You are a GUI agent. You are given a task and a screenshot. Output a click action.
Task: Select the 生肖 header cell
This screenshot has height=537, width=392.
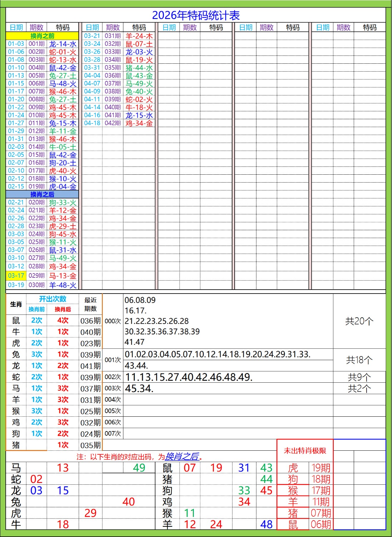coord(16,304)
